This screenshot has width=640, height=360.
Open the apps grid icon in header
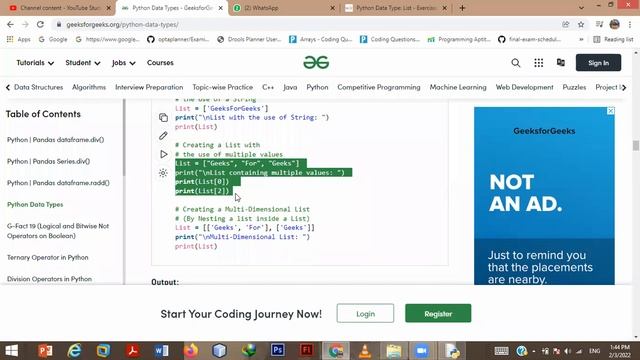(539, 63)
